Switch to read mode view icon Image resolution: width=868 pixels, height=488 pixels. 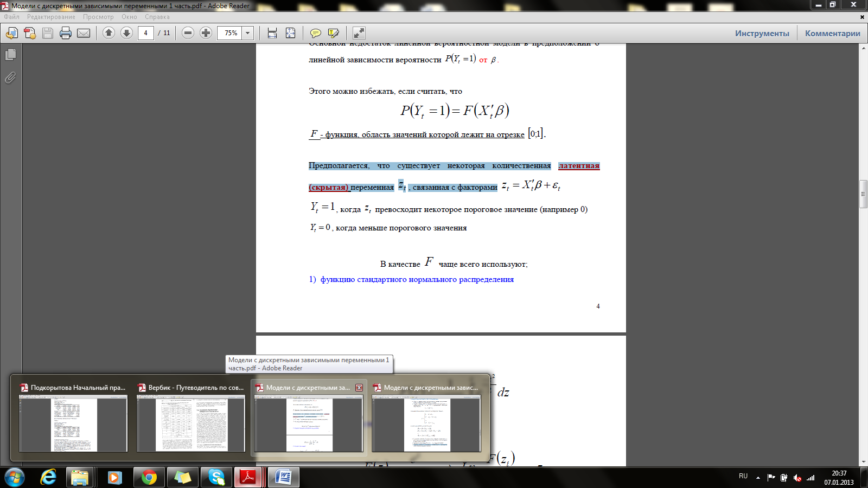(x=359, y=34)
